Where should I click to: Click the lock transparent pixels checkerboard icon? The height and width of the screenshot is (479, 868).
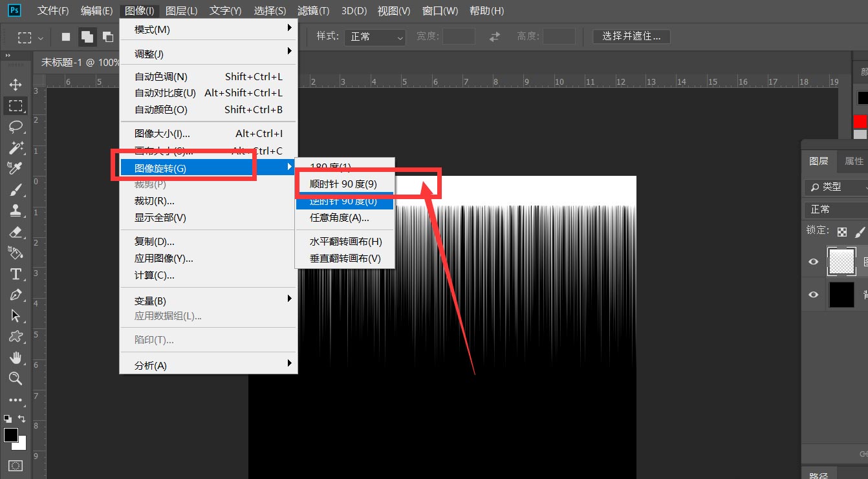841,231
